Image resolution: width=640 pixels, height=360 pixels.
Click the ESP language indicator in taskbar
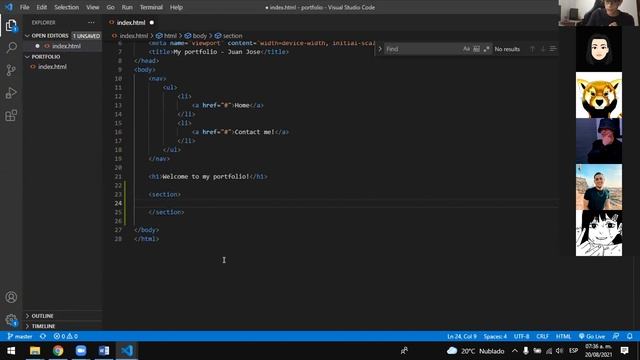[x=573, y=351]
